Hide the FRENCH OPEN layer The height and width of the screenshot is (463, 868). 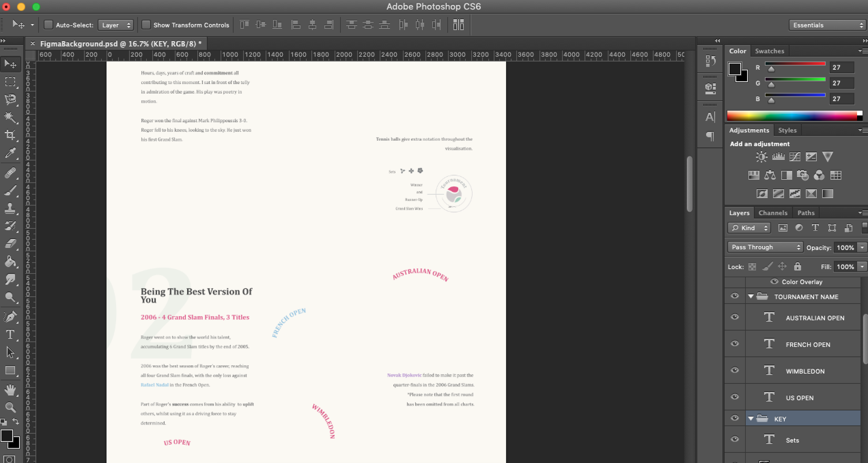(x=735, y=344)
